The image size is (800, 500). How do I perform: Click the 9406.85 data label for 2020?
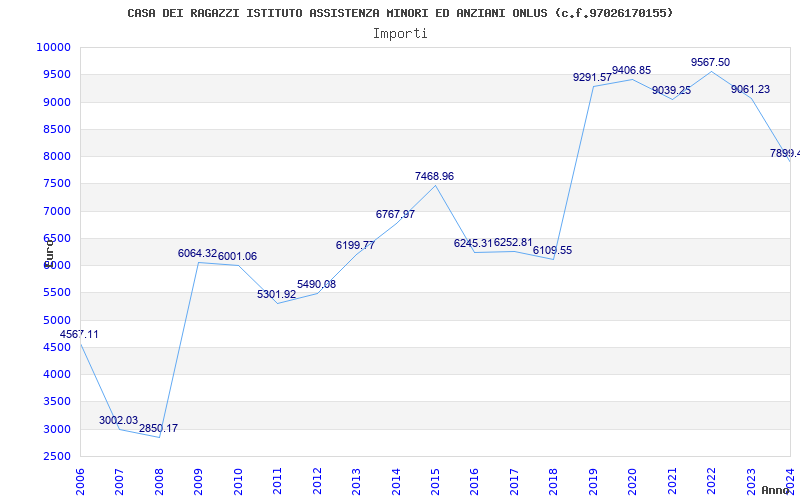(632, 70)
